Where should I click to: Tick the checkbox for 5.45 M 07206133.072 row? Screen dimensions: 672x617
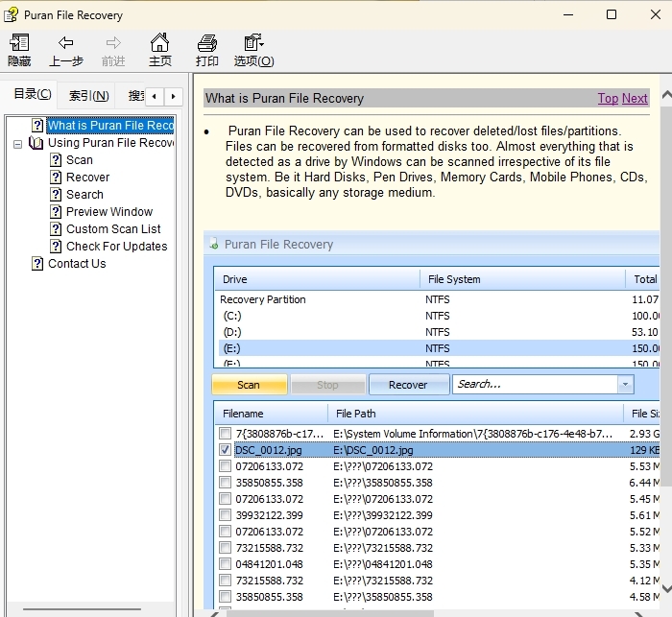(x=225, y=498)
